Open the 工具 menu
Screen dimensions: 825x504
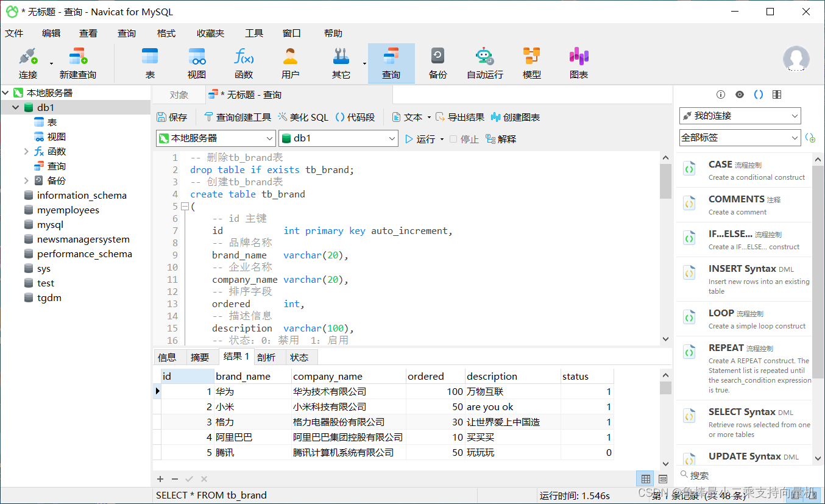click(254, 33)
